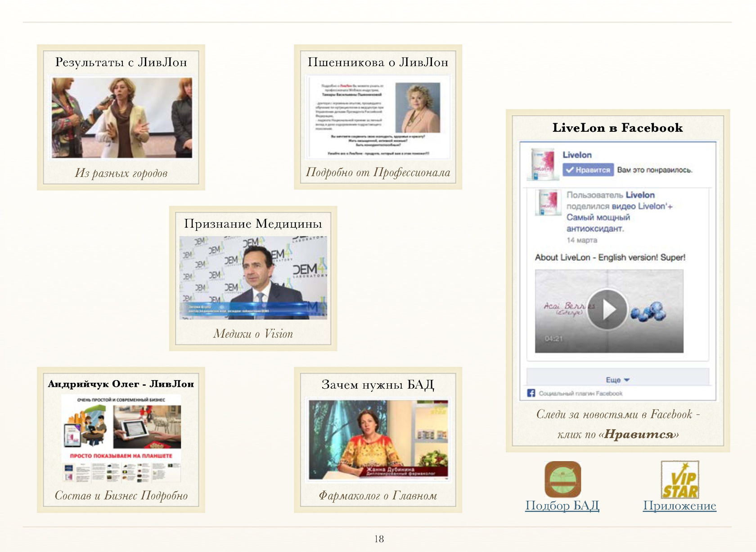This screenshot has width=756, height=552.
Task: Open the Подбор БАД app icon
Action: point(562,479)
